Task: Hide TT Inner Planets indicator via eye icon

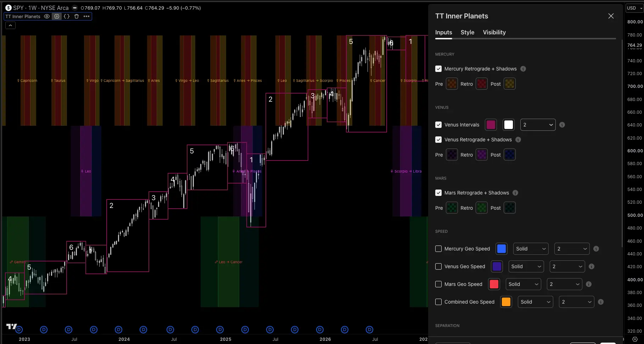Action: tap(47, 16)
